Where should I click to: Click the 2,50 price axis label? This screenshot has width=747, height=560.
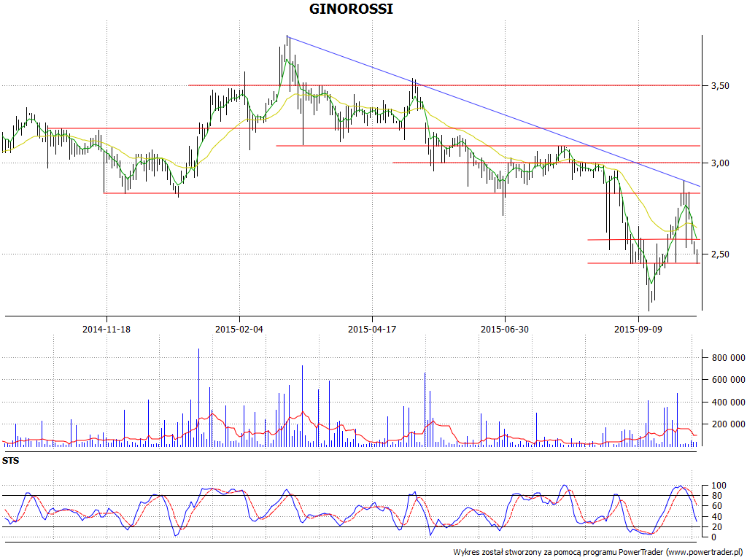pyautogui.click(x=720, y=254)
